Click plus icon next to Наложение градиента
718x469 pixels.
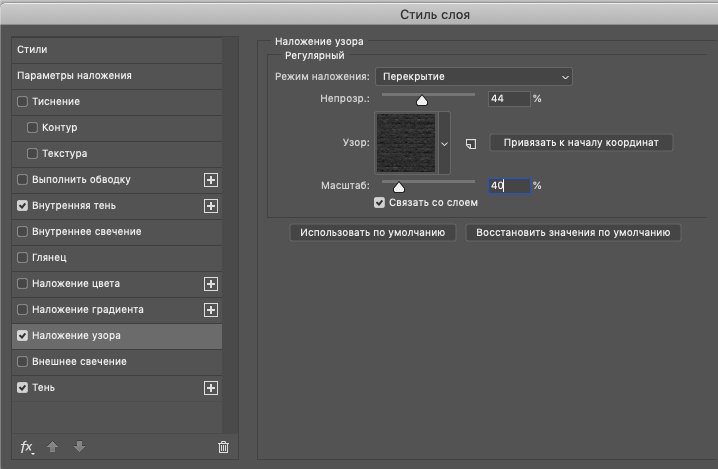pyautogui.click(x=211, y=310)
